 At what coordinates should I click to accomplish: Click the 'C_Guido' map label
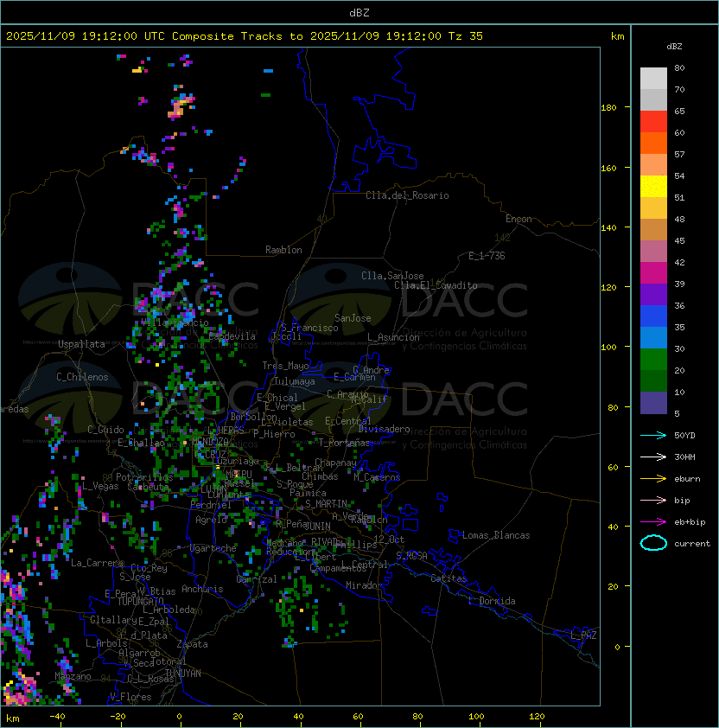tap(105, 430)
